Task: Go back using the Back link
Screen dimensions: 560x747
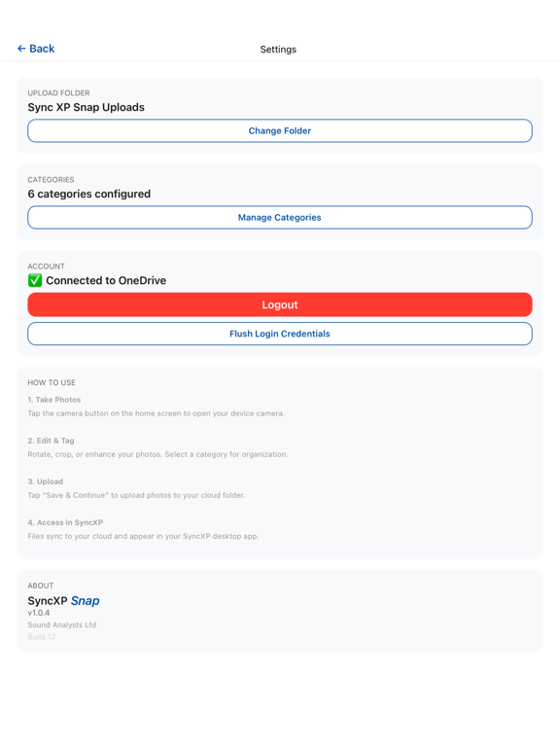Action: click(x=36, y=49)
